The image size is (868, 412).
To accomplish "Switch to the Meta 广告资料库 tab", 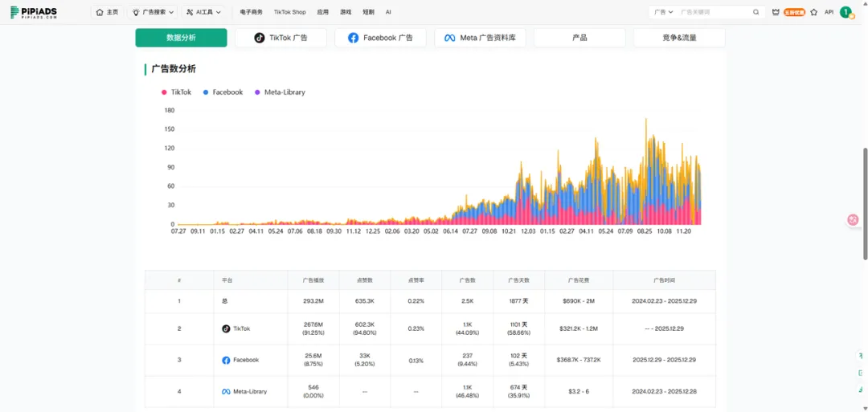I will 481,38.
